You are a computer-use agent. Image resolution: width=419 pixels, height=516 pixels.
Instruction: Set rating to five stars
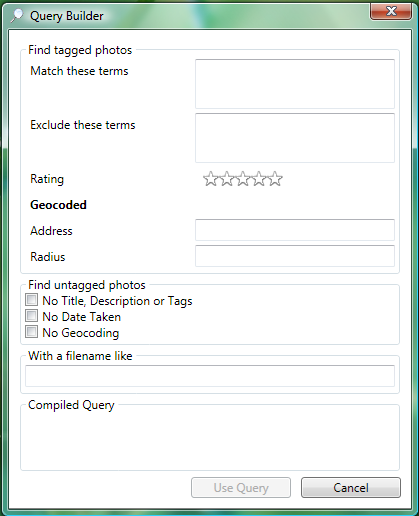pyautogui.click(x=275, y=179)
